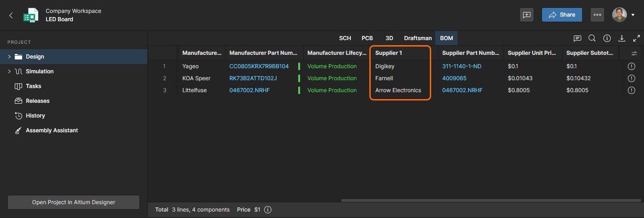Expand the Design tree node
The height and width of the screenshot is (218, 644).
pos(9,57)
